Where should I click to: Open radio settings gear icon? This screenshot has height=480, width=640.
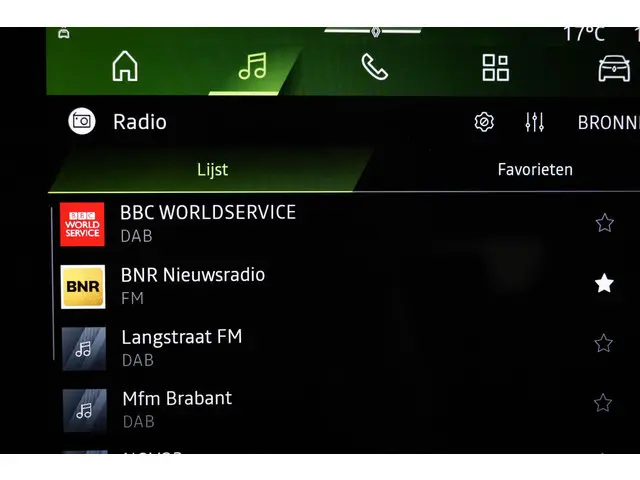[484, 122]
